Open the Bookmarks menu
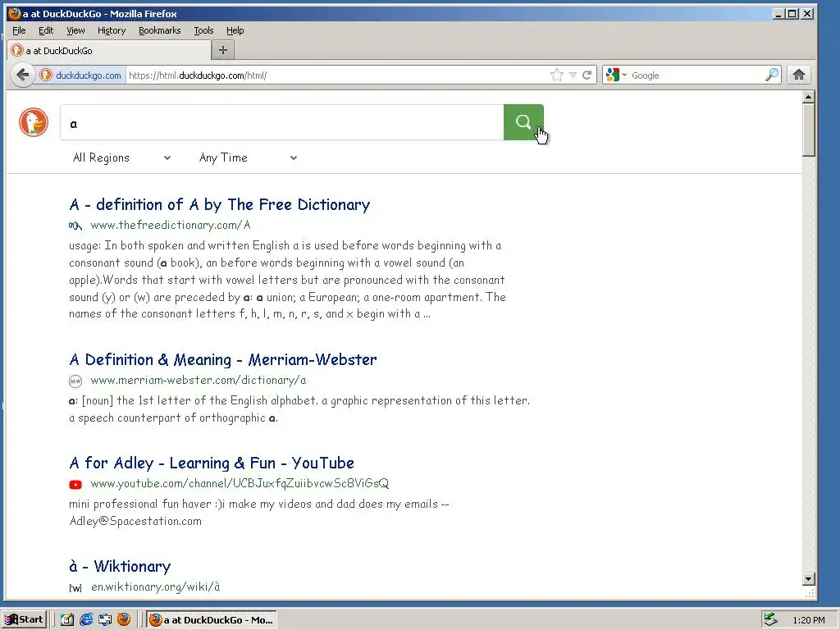 pos(160,30)
